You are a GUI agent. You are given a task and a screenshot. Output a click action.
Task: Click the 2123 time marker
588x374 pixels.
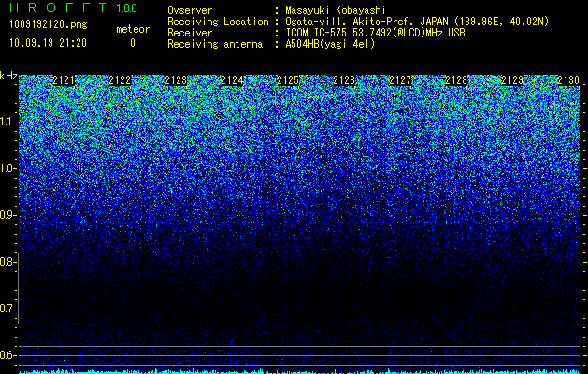click(x=176, y=80)
